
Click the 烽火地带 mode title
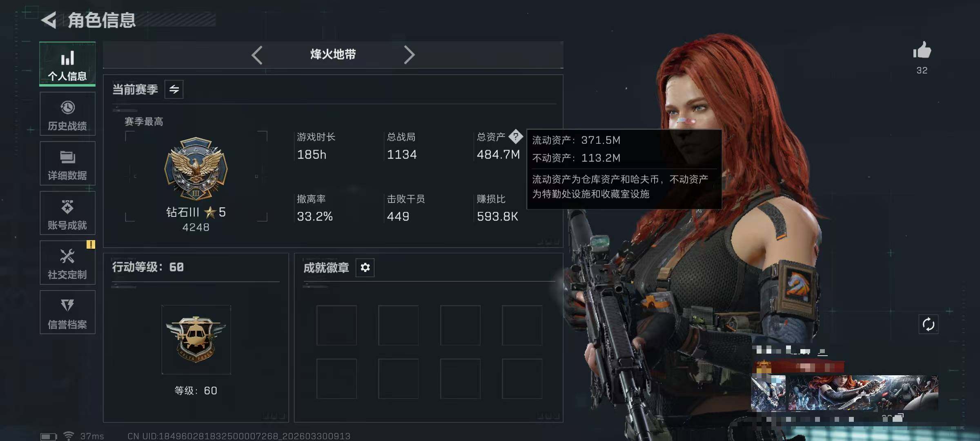[x=333, y=54]
